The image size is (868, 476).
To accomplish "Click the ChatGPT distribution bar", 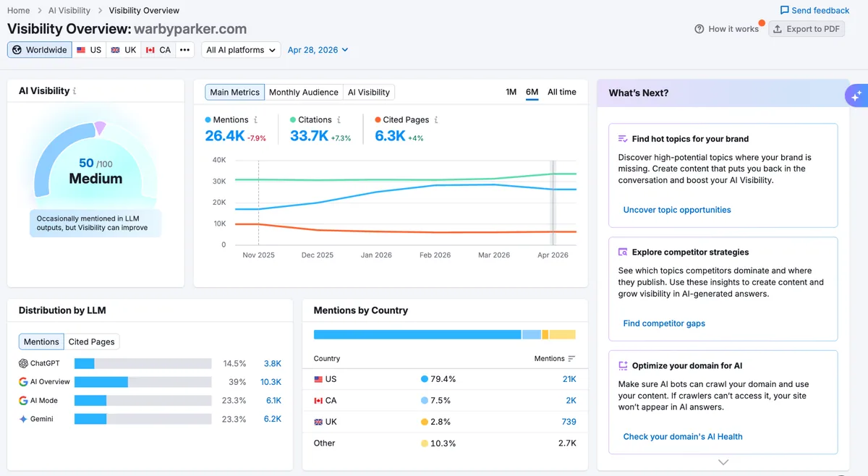I will click(143, 363).
